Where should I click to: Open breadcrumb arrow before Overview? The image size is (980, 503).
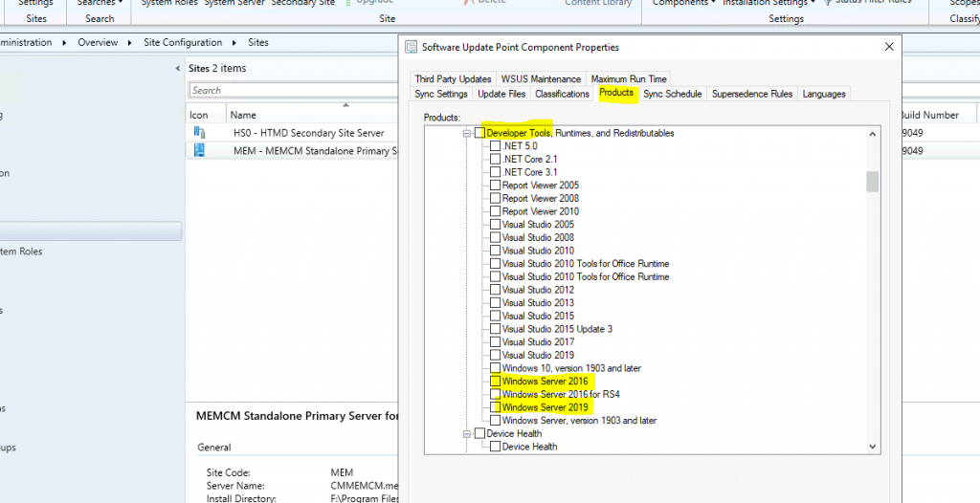pos(65,43)
